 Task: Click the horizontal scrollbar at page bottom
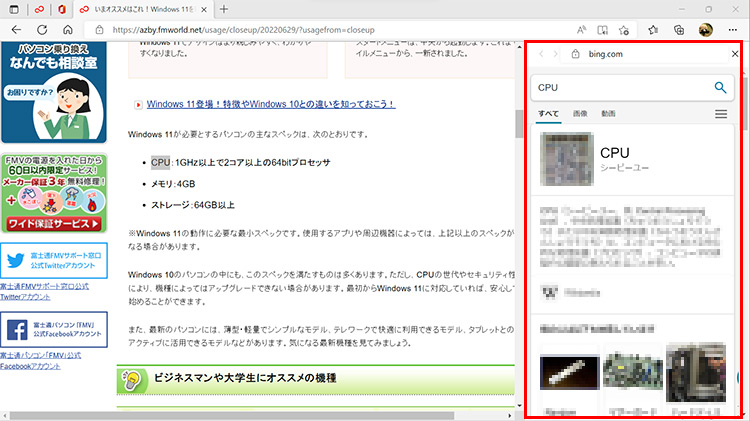point(260,413)
